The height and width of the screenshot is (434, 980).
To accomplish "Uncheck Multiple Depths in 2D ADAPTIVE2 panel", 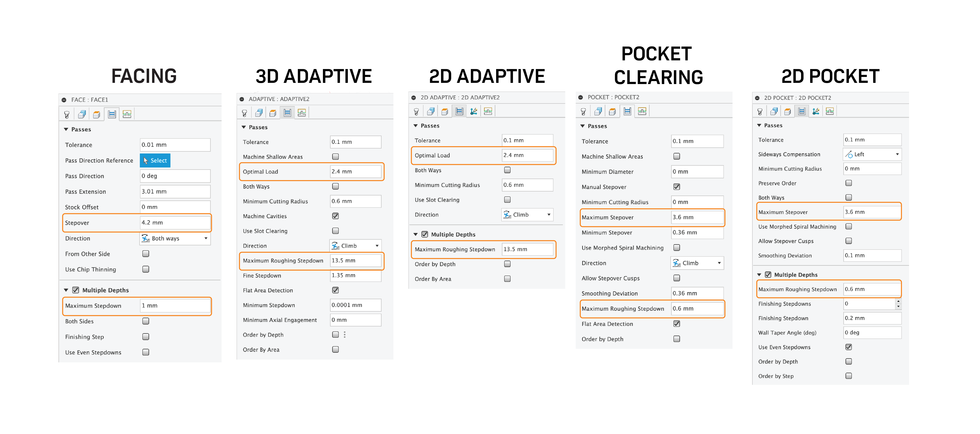I will tap(425, 235).
